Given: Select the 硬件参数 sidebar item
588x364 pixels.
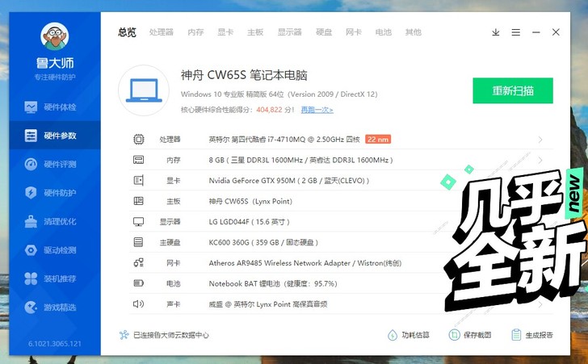Looking at the screenshot, I should tap(55, 136).
